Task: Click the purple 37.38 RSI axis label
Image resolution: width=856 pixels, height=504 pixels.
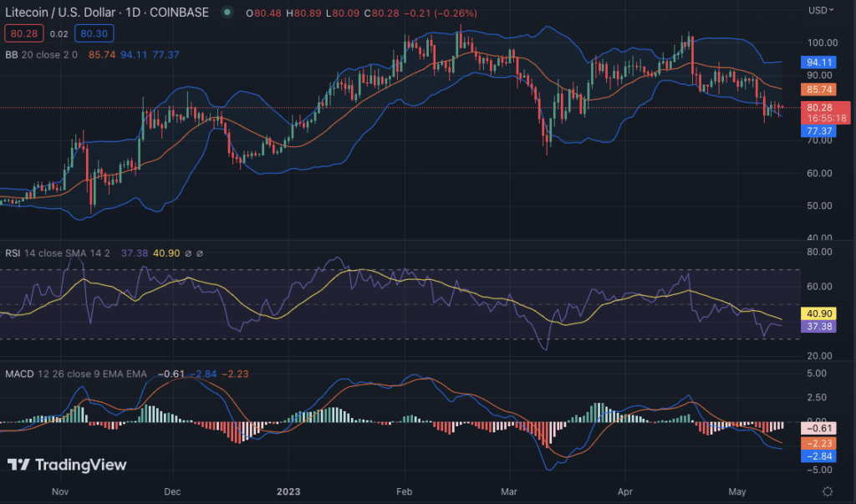Action: coord(817,326)
